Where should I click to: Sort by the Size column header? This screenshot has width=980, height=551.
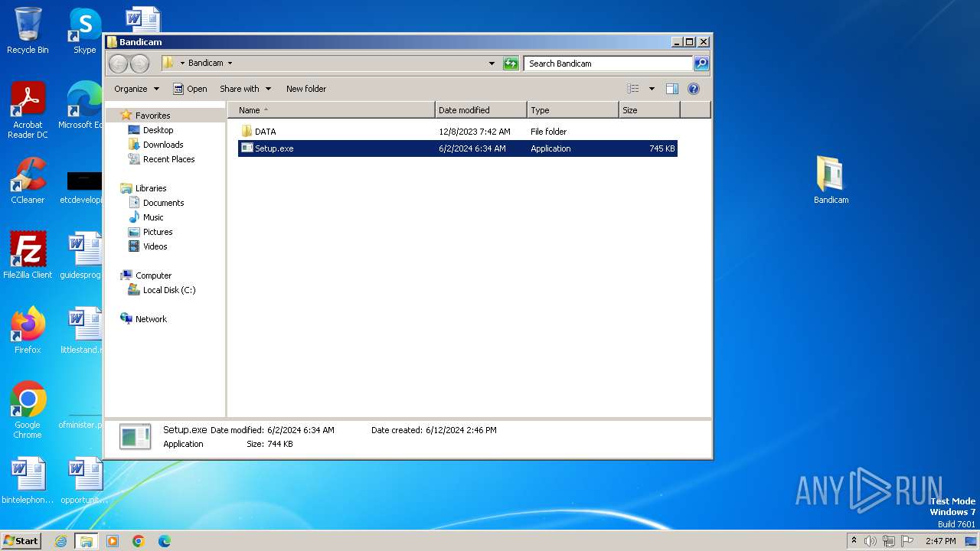649,110
